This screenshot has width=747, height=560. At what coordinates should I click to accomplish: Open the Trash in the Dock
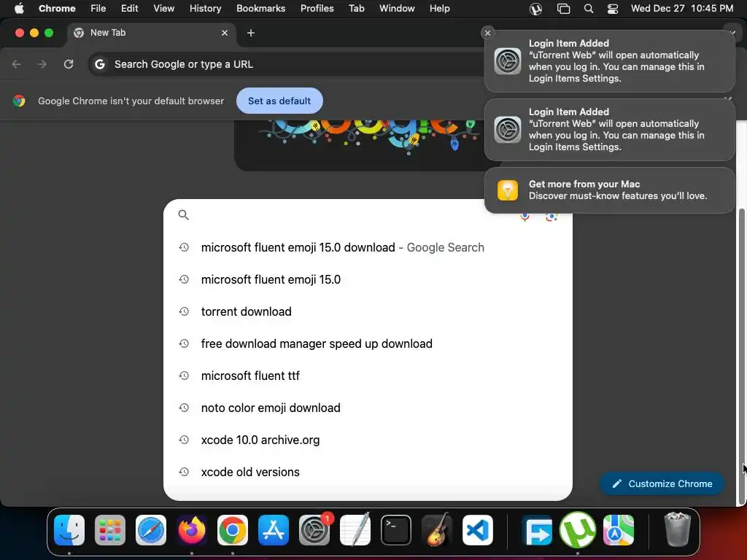677,530
